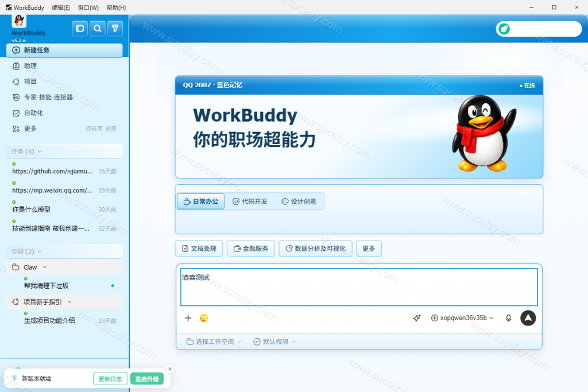Click the plus attachment icon below input

(x=188, y=318)
